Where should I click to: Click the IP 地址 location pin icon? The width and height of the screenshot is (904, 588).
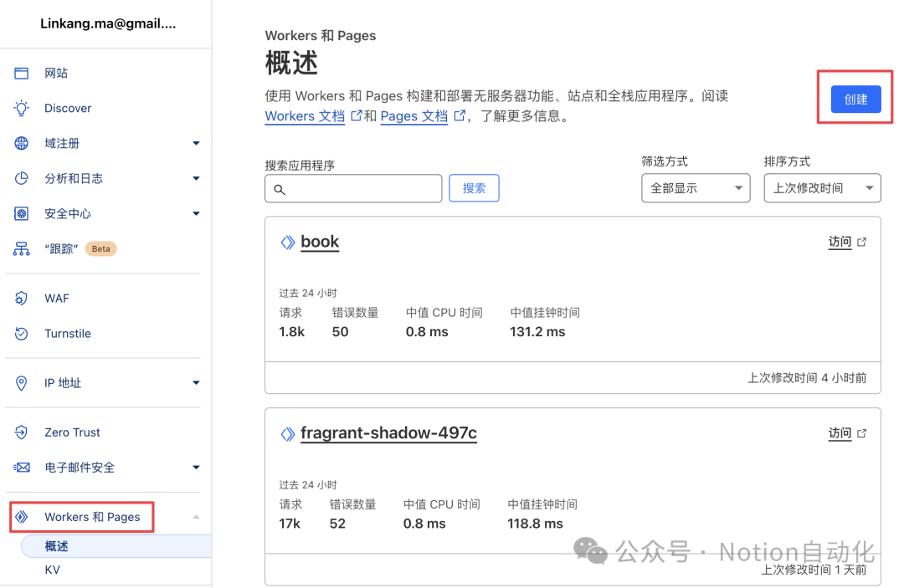click(x=21, y=383)
